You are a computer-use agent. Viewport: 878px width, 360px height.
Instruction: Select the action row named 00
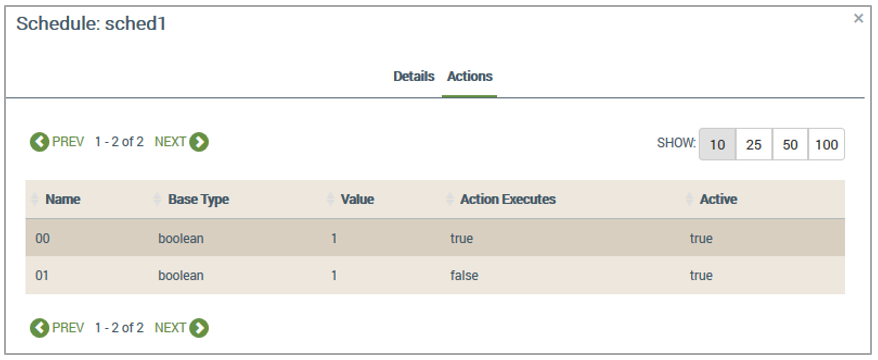(435, 239)
